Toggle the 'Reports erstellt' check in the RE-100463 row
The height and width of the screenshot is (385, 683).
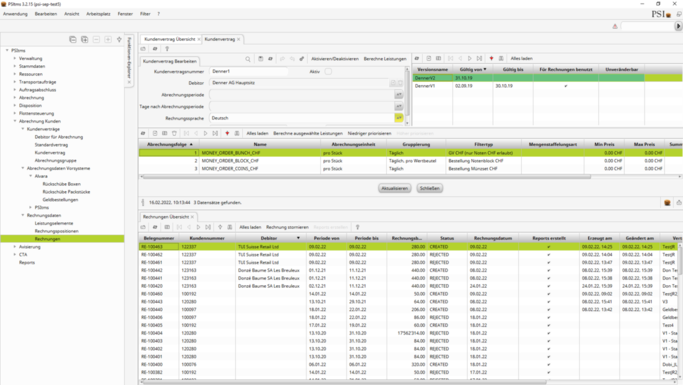click(548, 247)
